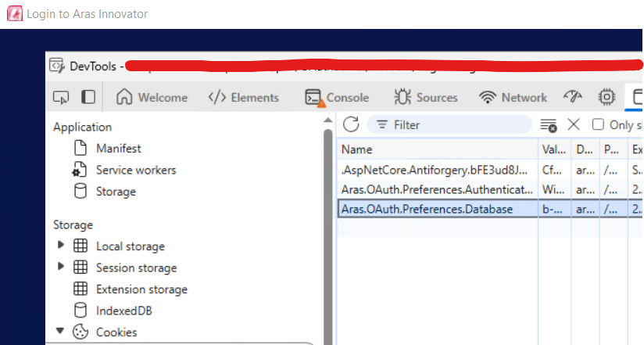The width and height of the screenshot is (644, 345).
Task: Click the delete selected cookie X icon
Action: pos(573,124)
